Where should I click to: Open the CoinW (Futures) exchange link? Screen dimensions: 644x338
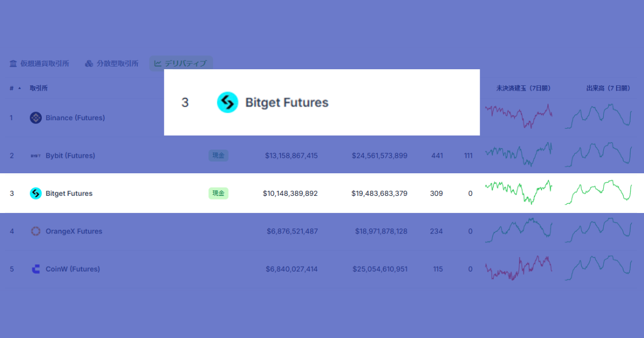coord(72,269)
